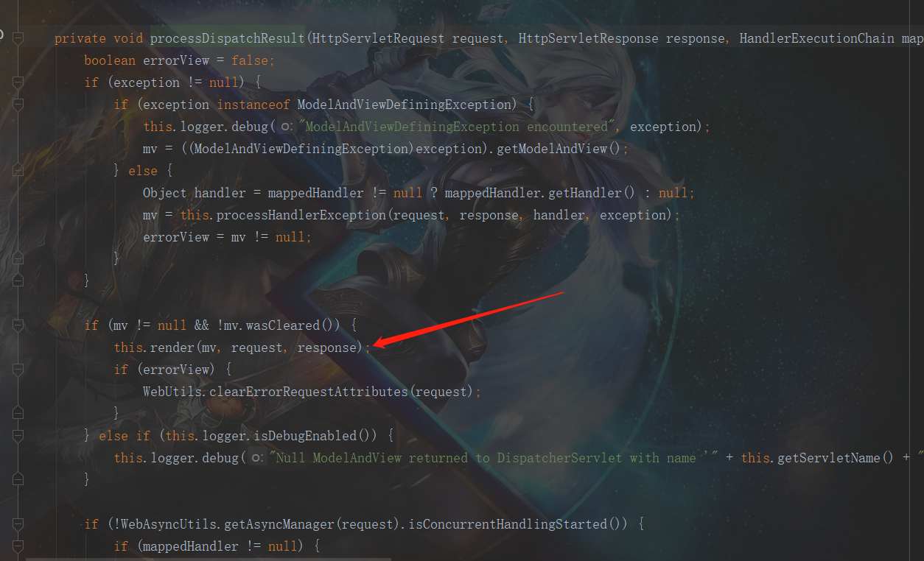Fold the 'if (mv != null && !mv.wasCleared())' block
This screenshot has height=561, width=924.
click(18, 325)
